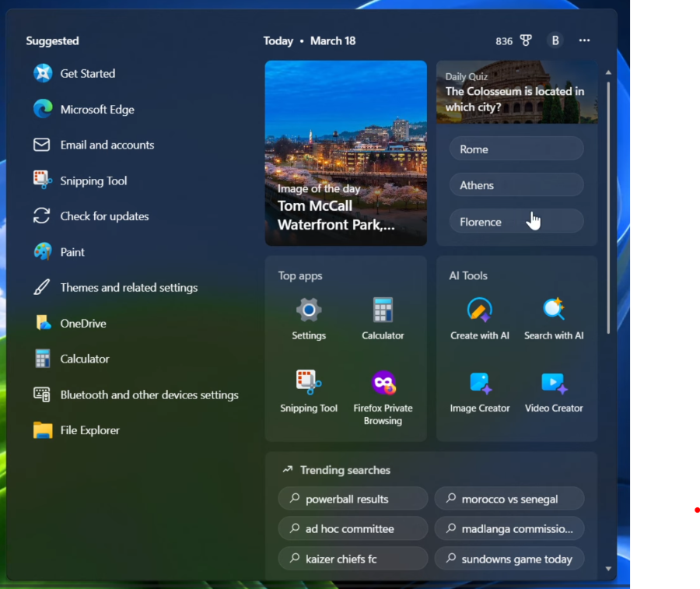Click the Check for updates refresh icon

click(x=41, y=216)
